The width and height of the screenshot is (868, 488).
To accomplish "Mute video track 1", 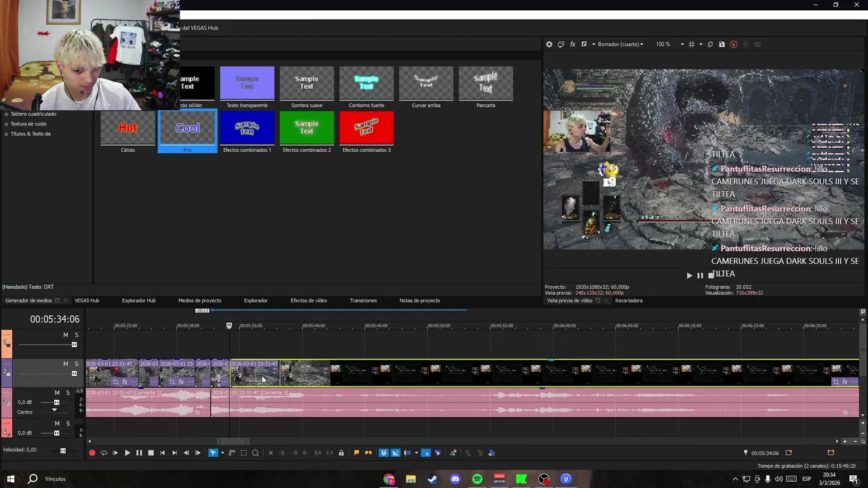I will point(66,335).
